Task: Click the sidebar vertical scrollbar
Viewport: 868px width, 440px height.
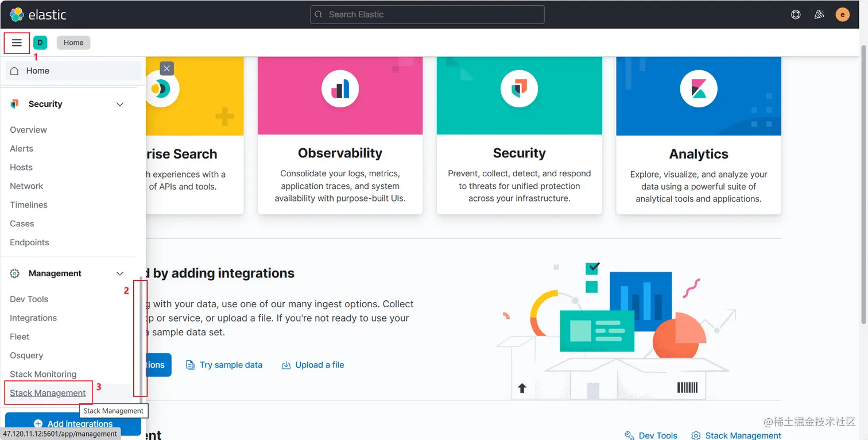Action: 142,339
